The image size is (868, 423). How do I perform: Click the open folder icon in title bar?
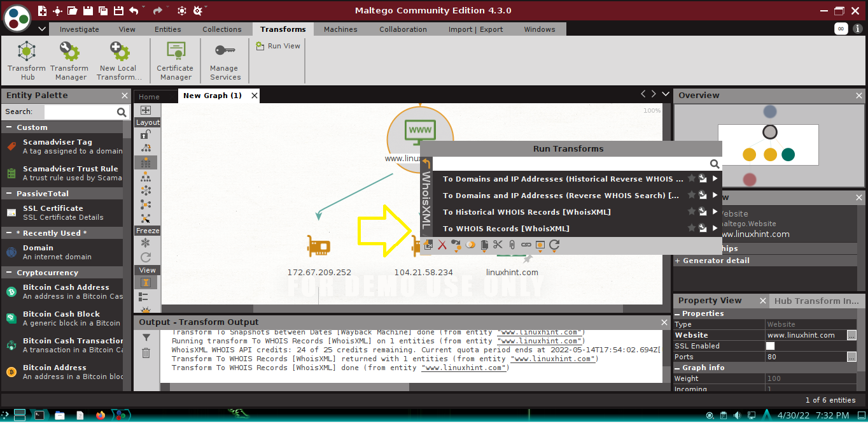point(73,10)
